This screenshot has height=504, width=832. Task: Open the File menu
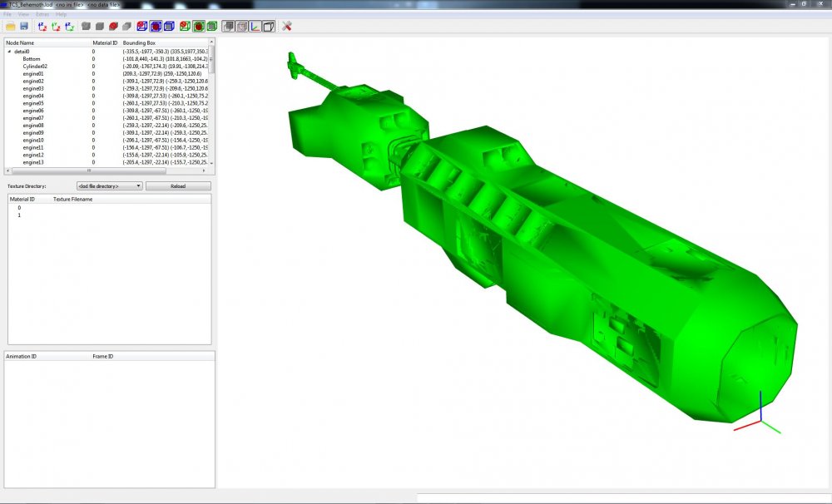tap(7, 14)
